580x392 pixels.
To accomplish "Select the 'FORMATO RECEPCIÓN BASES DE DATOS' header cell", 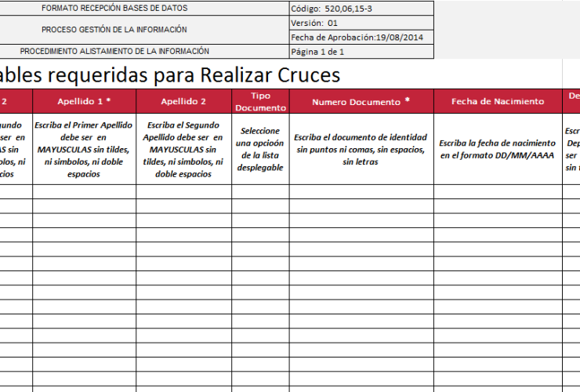I will 144,8.
